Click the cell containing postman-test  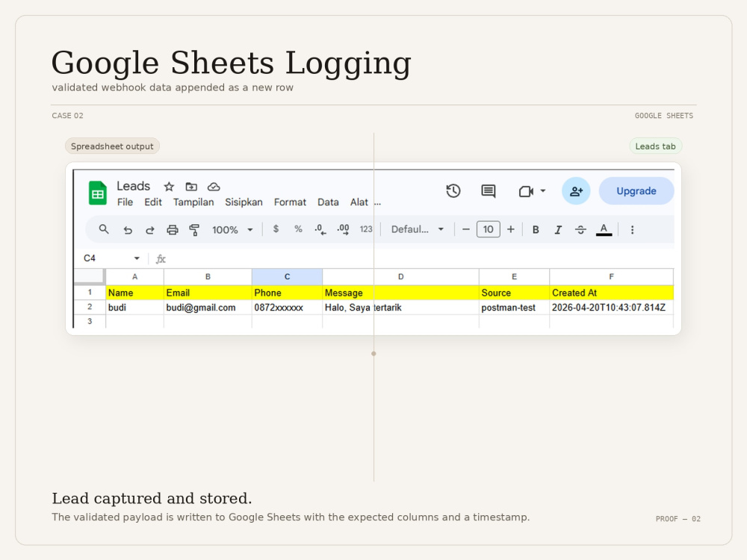coord(514,308)
